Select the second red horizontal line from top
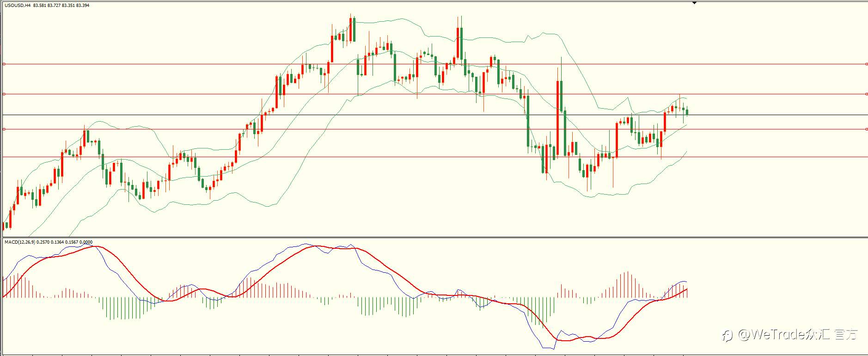 click(434, 94)
